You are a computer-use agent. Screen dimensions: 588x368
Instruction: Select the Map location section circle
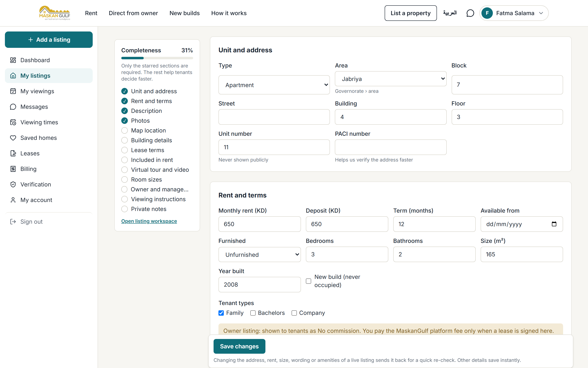point(124,130)
